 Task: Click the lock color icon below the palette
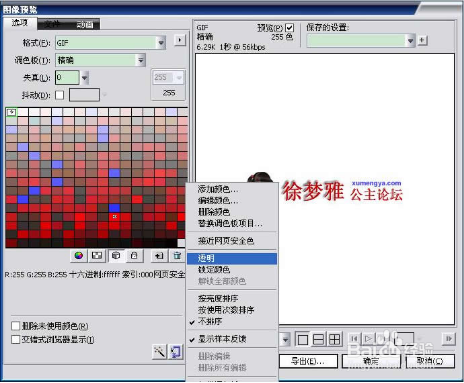coord(134,256)
